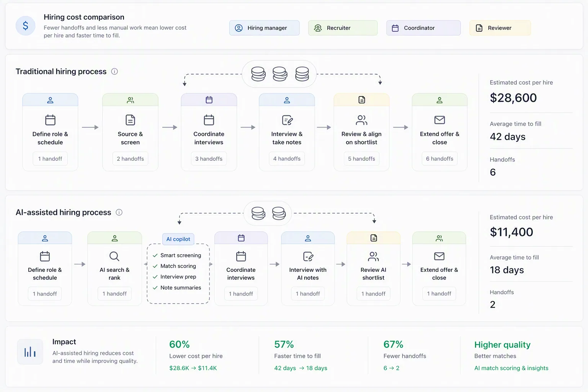588x392 pixels.
Task: Click the '4 handoffs' badge
Action: click(x=287, y=158)
